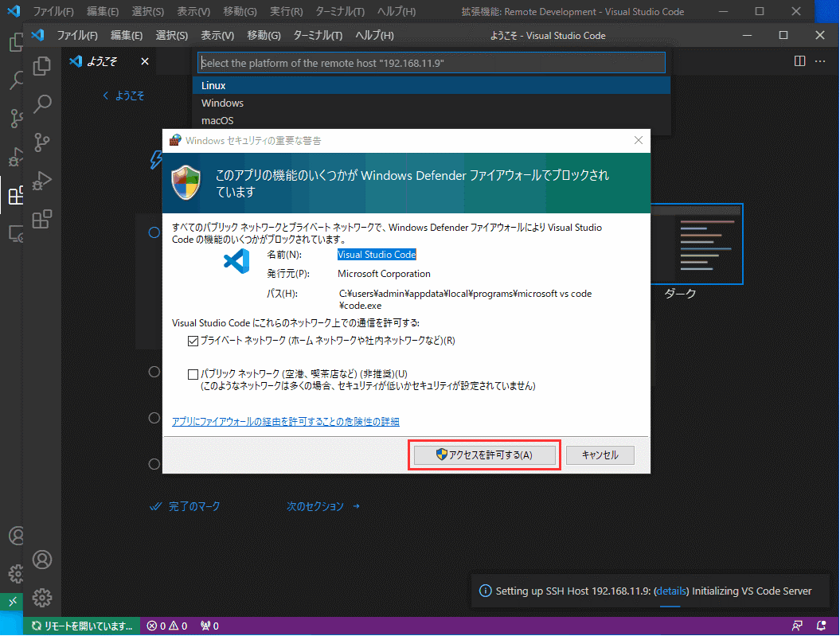Click errors and warnings count in status bar
The width and height of the screenshot is (840, 636).
point(167,626)
